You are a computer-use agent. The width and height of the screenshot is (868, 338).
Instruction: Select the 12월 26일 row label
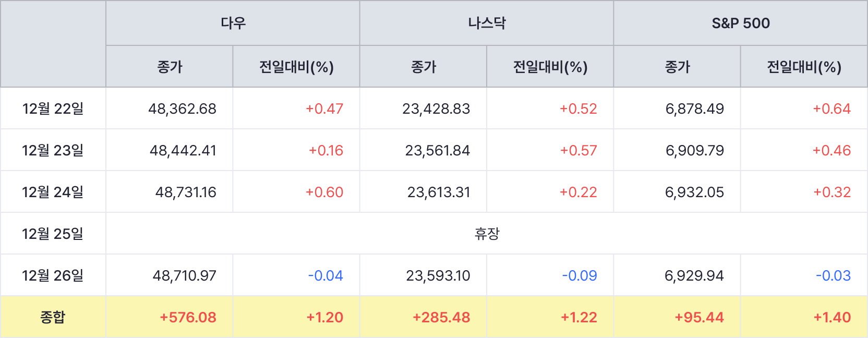click(53, 275)
